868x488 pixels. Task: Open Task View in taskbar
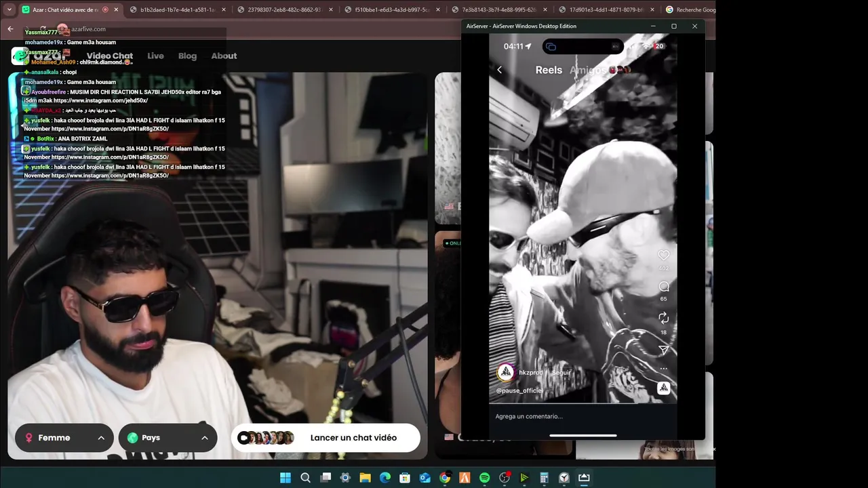pyautogui.click(x=325, y=478)
